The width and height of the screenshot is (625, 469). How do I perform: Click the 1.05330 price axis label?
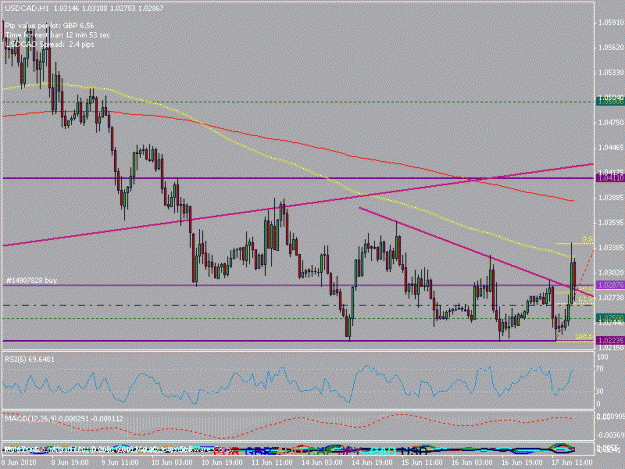[611, 73]
